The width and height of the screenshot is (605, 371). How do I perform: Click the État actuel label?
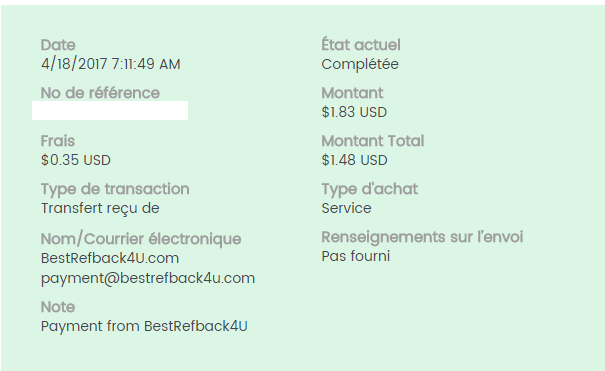[x=361, y=45]
